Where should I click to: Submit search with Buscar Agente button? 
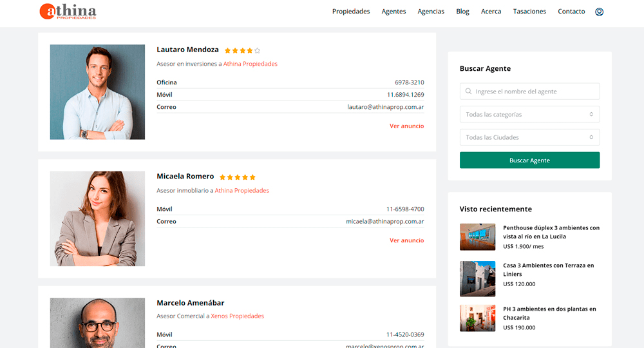coord(529,160)
